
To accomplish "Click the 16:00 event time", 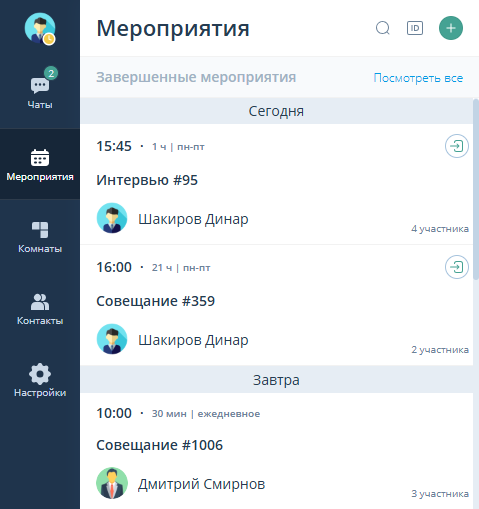I will click(x=114, y=267).
